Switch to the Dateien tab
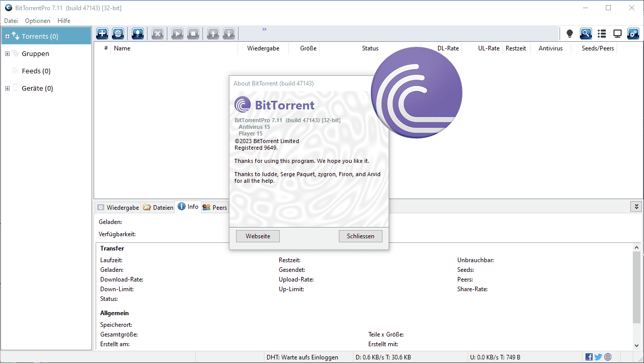Screen dimensions: 644x363 coord(158,207)
